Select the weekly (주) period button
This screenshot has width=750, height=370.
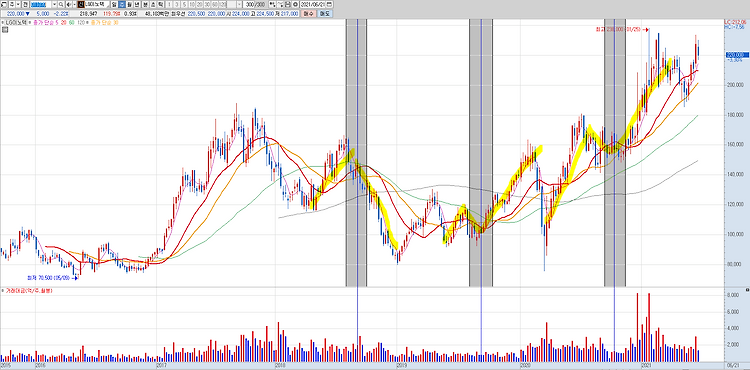121,4
